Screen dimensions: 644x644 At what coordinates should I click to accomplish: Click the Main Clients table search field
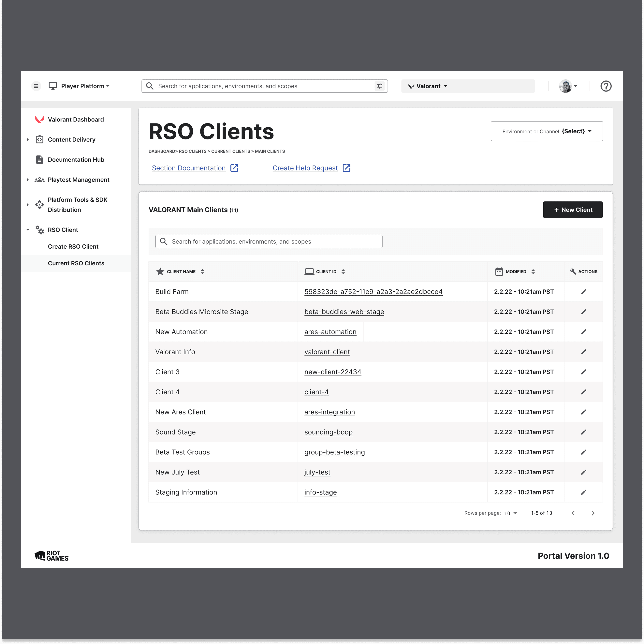[269, 241]
